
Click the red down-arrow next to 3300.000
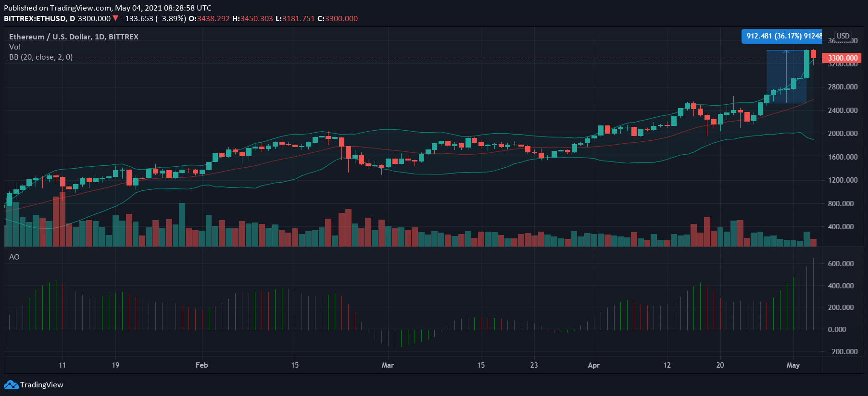115,19
